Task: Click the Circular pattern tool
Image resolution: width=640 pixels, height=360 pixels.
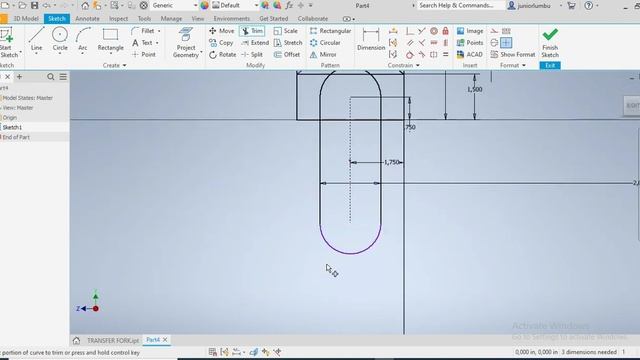Action: click(x=325, y=43)
